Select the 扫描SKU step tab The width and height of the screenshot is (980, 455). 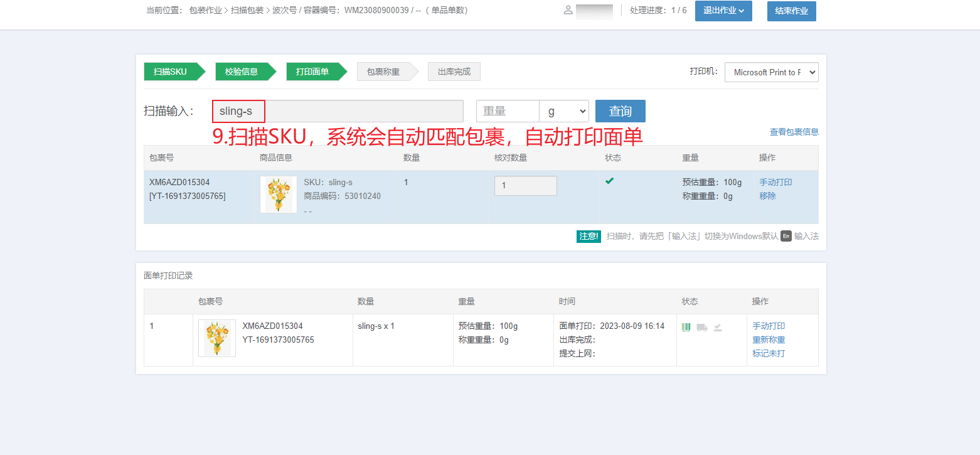pos(172,72)
